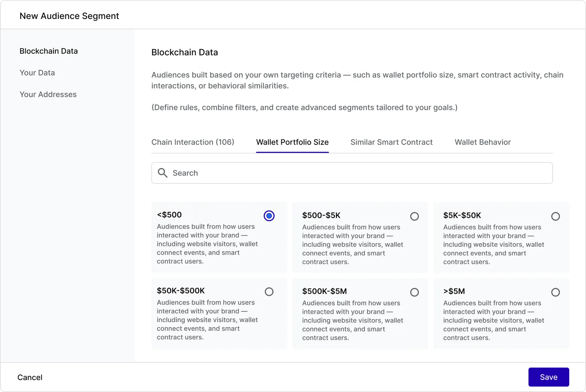Switch to Chain Interaction (106) tab
Screen dimensions: 586x392
pyautogui.click(x=193, y=142)
